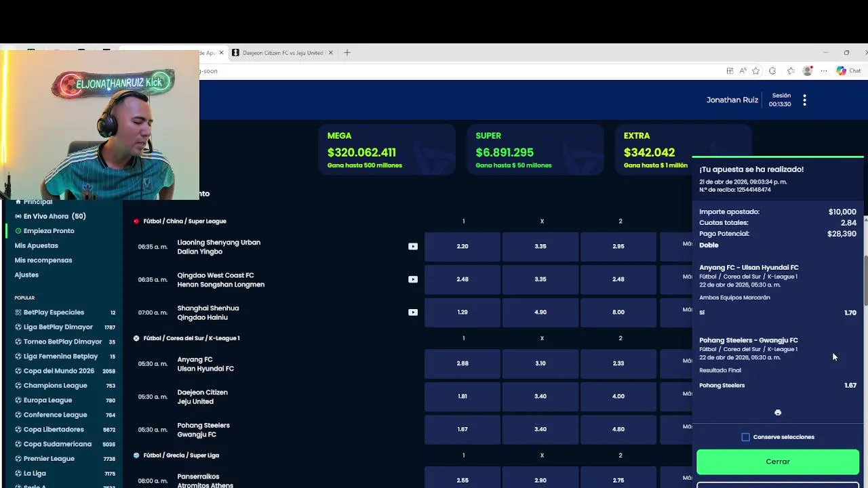The height and width of the screenshot is (488, 868).
Task: Click the read aloud icon in address bar
Action: (x=743, y=70)
